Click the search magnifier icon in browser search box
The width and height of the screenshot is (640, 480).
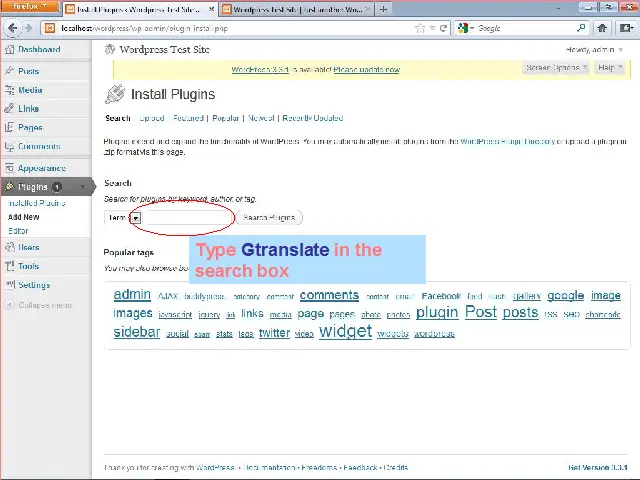click(x=581, y=28)
